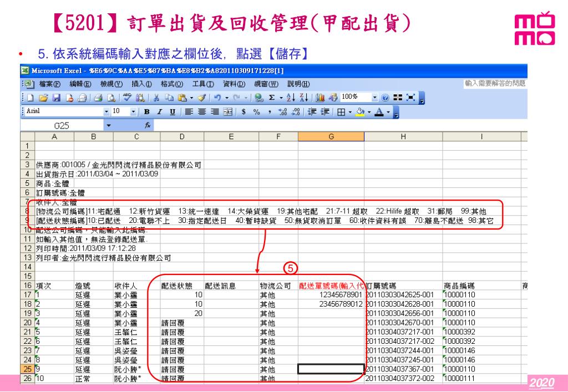This screenshot has width=568, height=392.
Task: Sort ascending with the A-Z icon
Action: click(x=291, y=98)
